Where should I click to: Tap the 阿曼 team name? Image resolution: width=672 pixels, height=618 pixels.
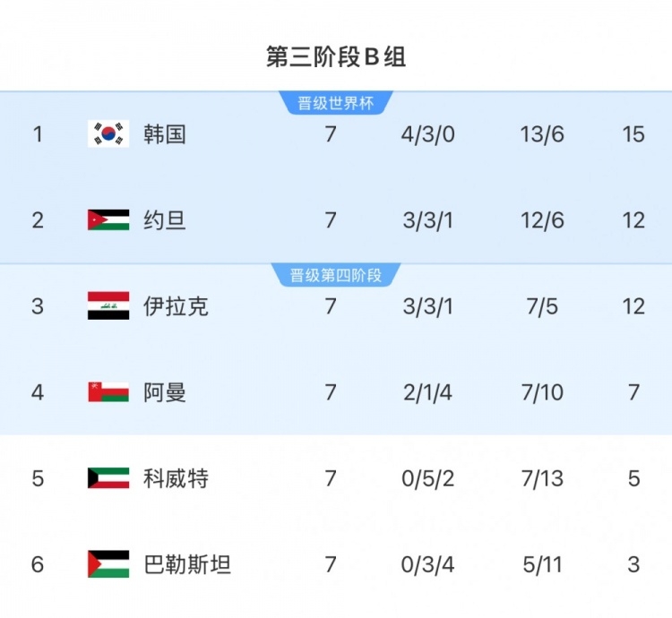pos(165,392)
